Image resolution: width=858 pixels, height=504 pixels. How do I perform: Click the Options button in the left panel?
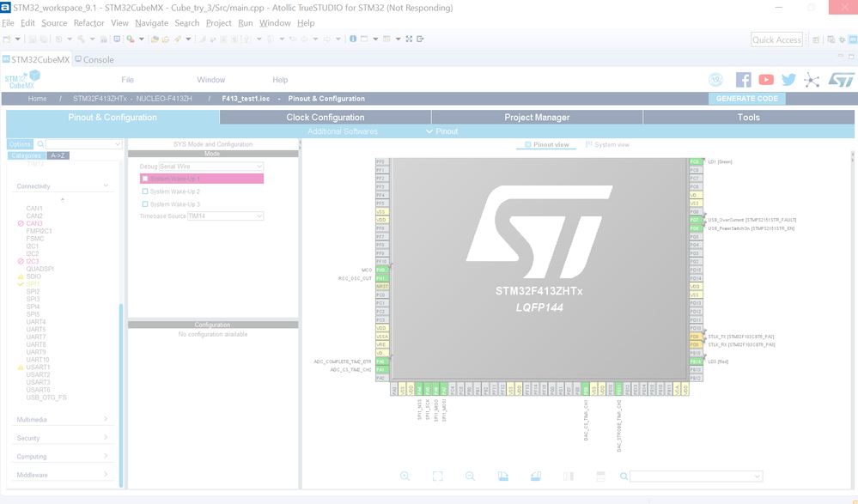(x=21, y=144)
